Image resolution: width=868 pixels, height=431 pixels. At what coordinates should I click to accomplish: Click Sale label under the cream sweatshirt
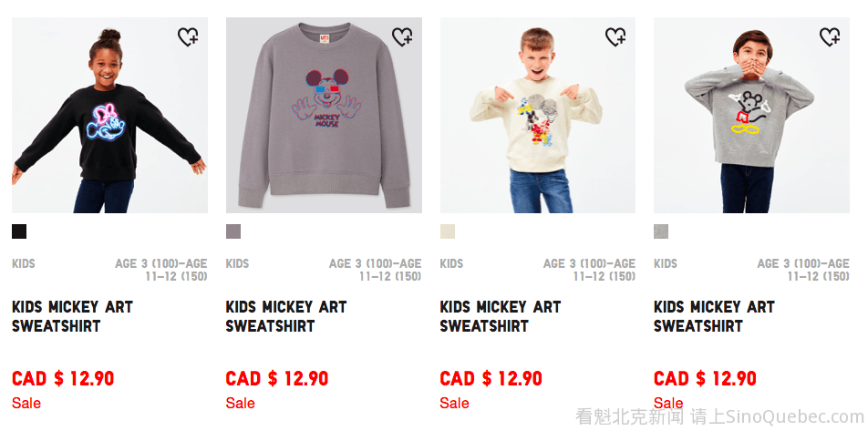click(x=454, y=403)
